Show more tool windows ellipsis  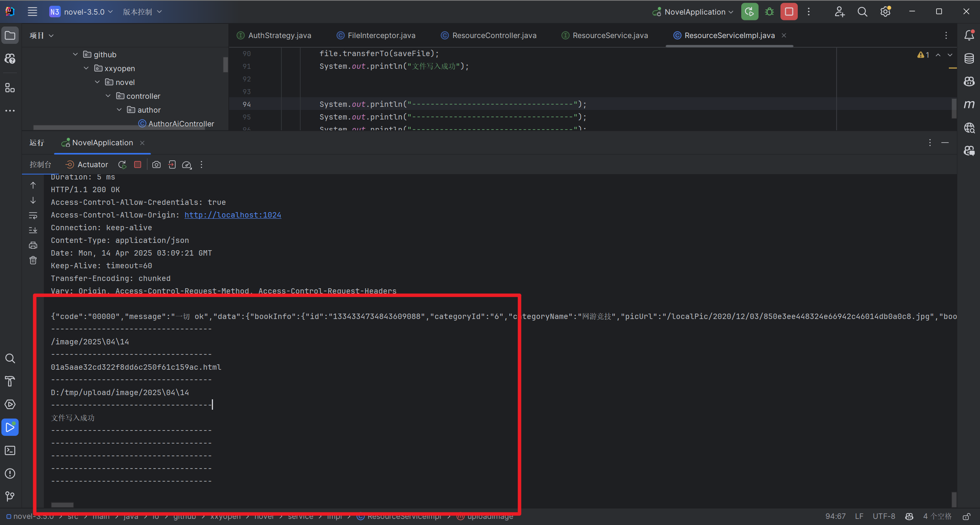pyautogui.click(x=10, y=111)
